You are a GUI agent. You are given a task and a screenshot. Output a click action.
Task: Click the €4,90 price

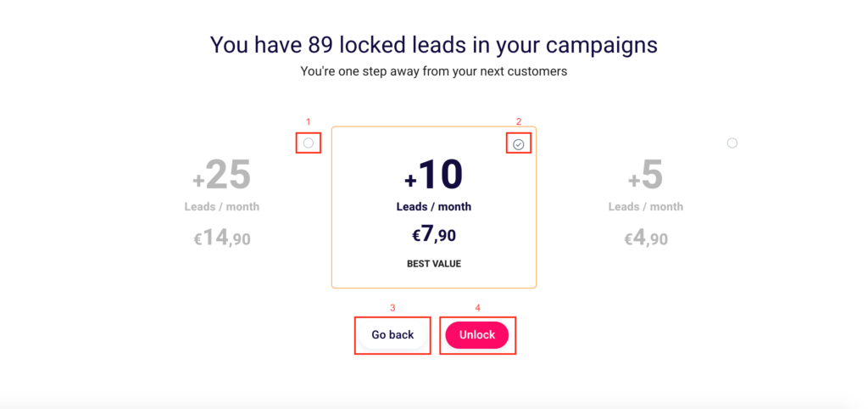click(x=646, y=238)
